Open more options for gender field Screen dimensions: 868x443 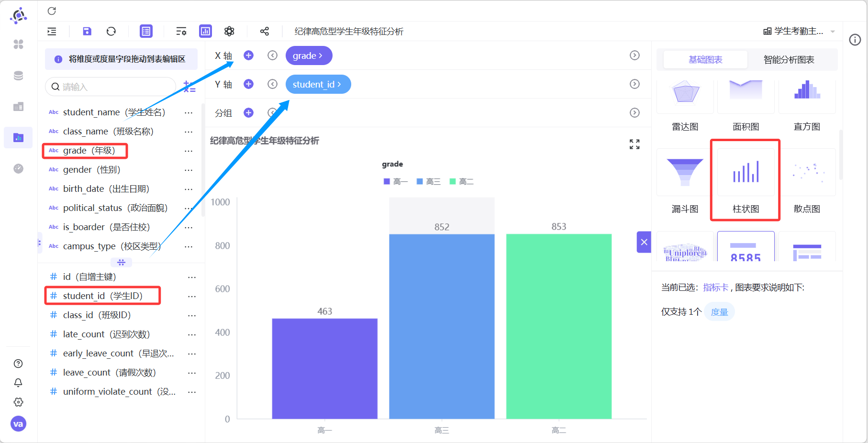(x=189, y=170)
